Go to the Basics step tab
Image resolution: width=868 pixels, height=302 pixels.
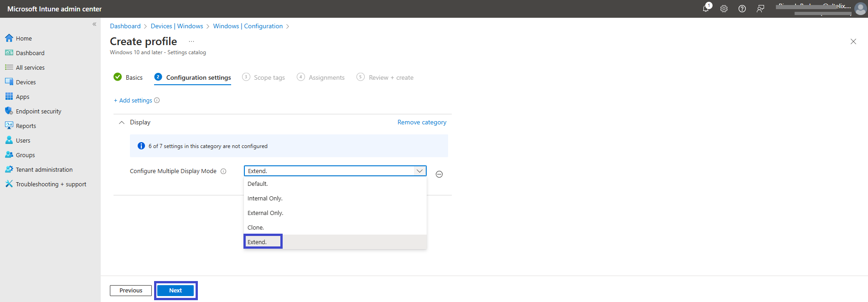128,77
